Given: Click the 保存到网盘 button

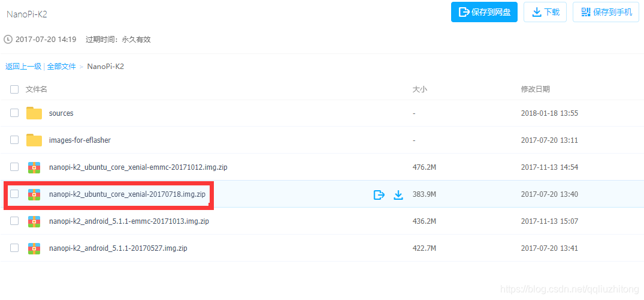Looking at the screenshot, I should click(x=484, y=12).
